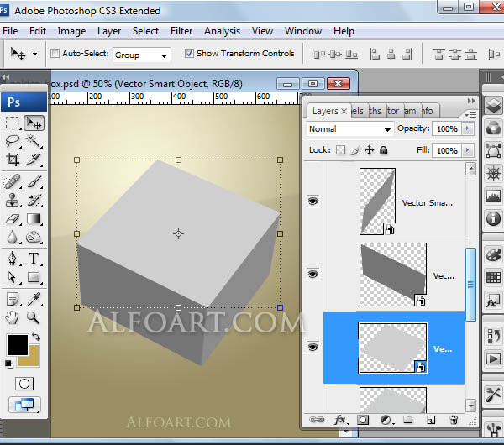Create a new group
This screenshot has height=445, width=504.
point(408,420)
